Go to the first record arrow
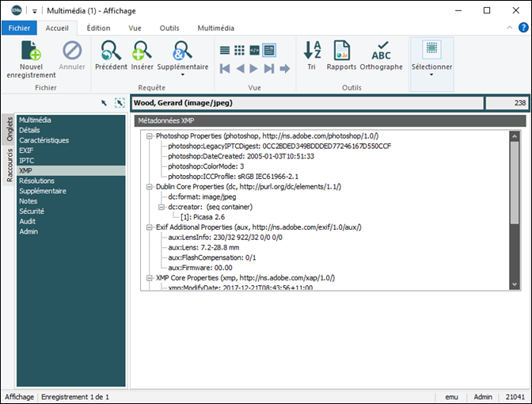The width and height of the screenshot is (532, 404). (x=225, y=69)
